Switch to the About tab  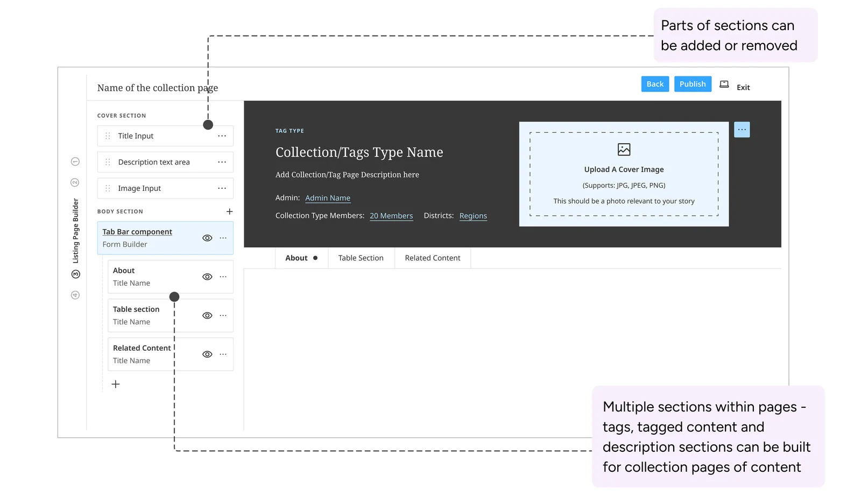(x=301, y=258)
